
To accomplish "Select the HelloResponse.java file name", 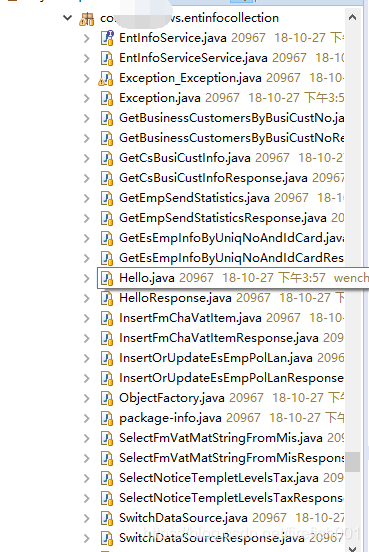I will (x=175, y=298).
